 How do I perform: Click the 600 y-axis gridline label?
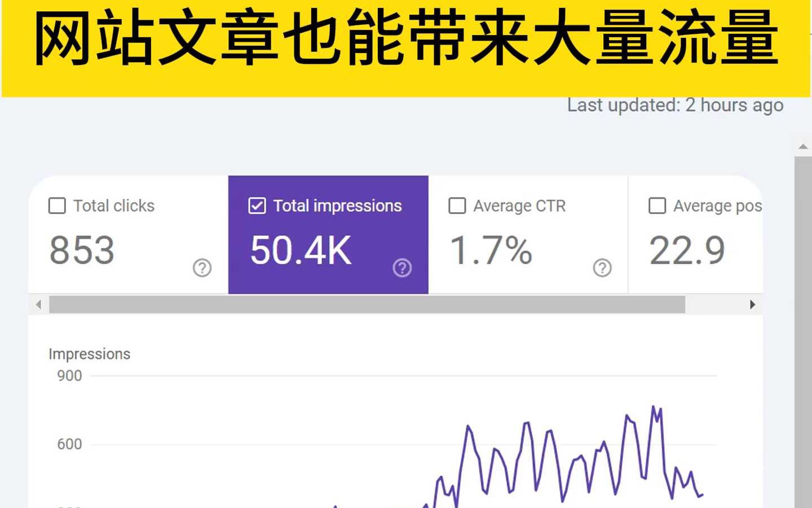pyautogui.click(x=69, y=444)
